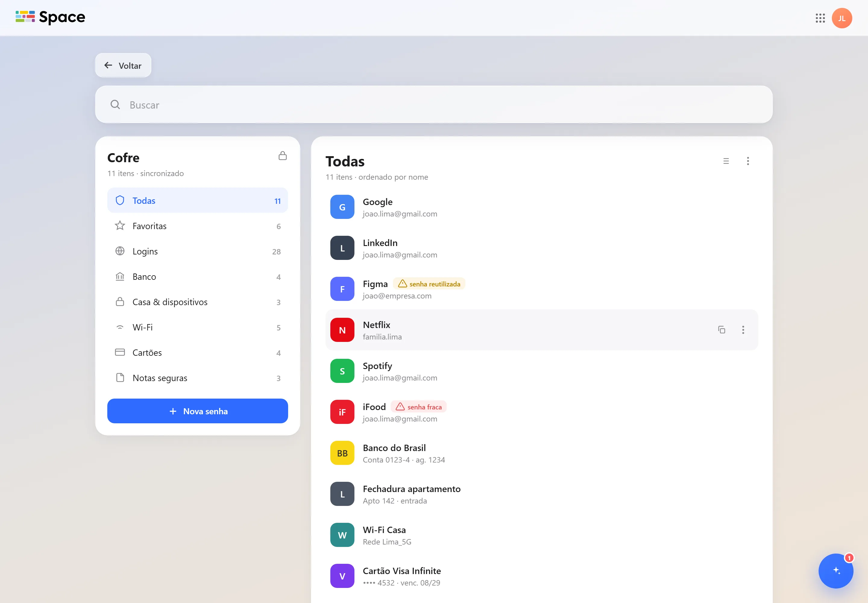Screen dimensions: 868x603
Task: Click the senha reutilizada warning badge
Action: click(429, 284)
